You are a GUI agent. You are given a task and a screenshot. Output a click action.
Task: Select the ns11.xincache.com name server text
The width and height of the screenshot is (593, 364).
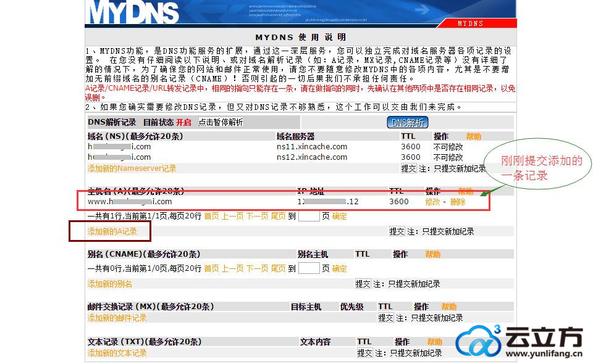(x=311, y=146)
